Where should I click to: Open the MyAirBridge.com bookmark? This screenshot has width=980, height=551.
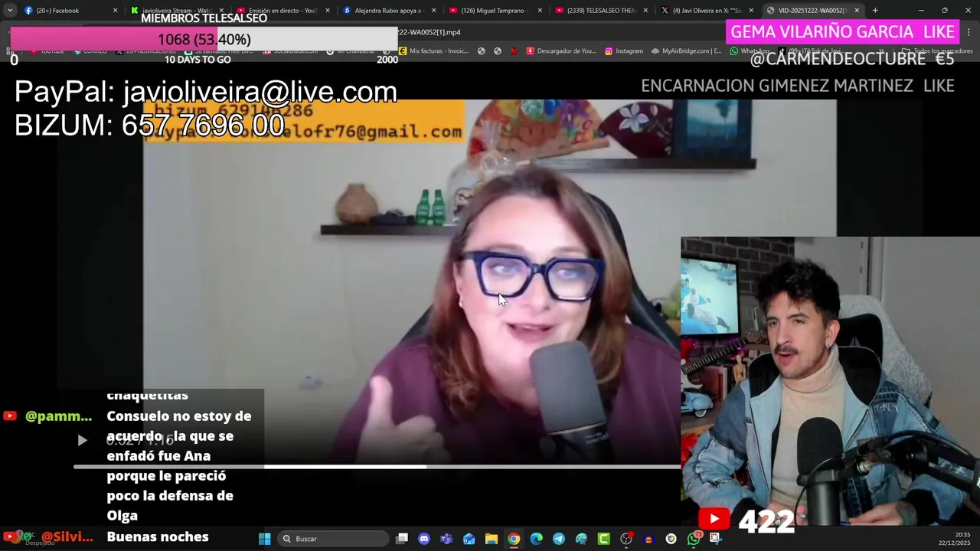(x=686, y=51)
